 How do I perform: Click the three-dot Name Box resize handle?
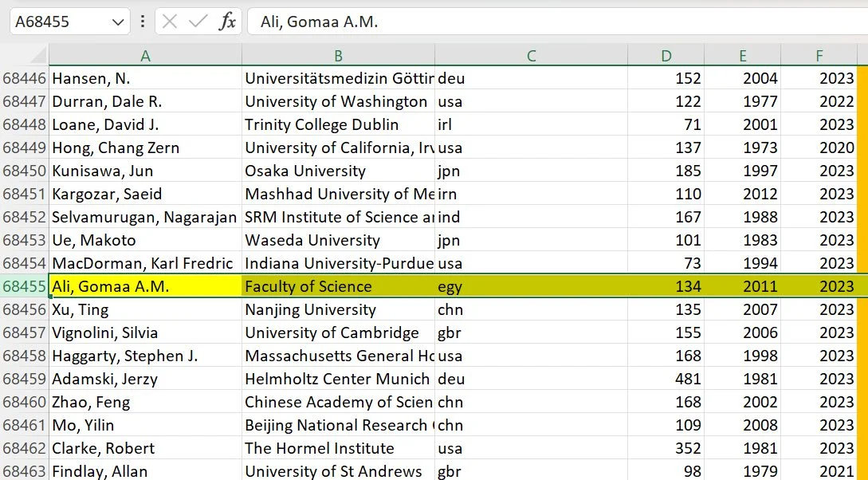tap(143, 22)
